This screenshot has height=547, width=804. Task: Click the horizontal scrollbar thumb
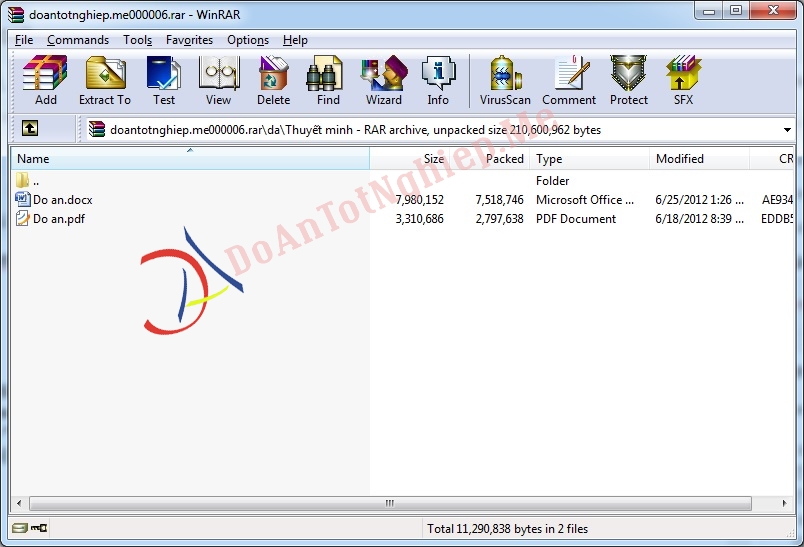pyautogui.click(x=390, y=503)
